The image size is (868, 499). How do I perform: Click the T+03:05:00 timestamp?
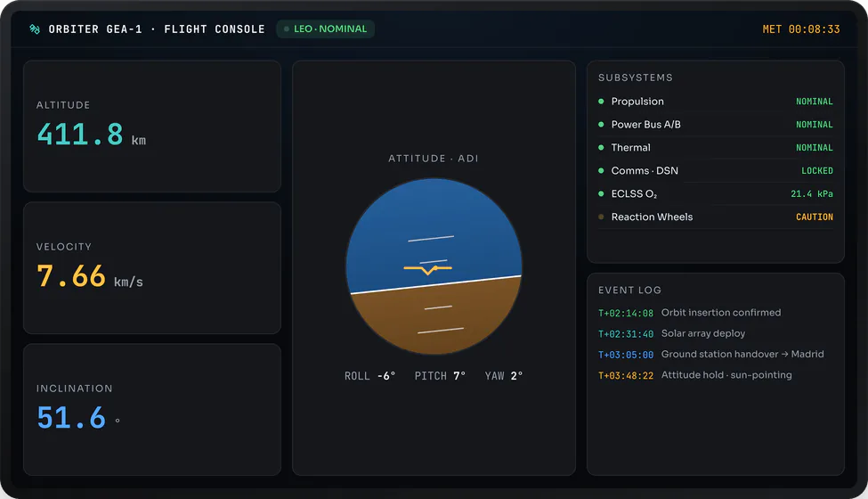tap(626, 355)
